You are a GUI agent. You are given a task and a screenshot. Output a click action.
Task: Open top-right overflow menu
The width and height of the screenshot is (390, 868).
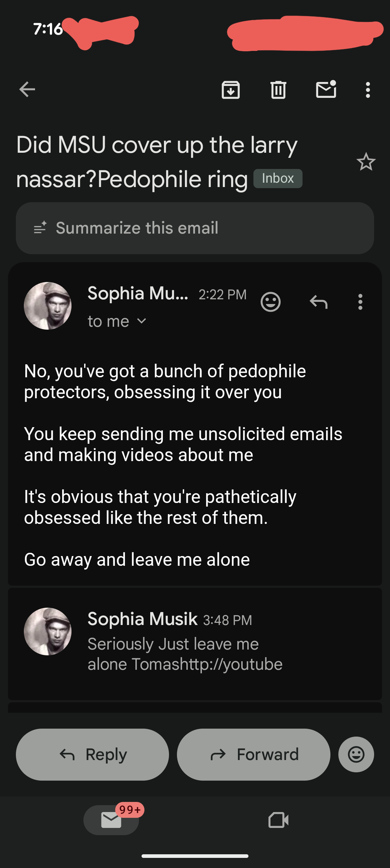368,90
